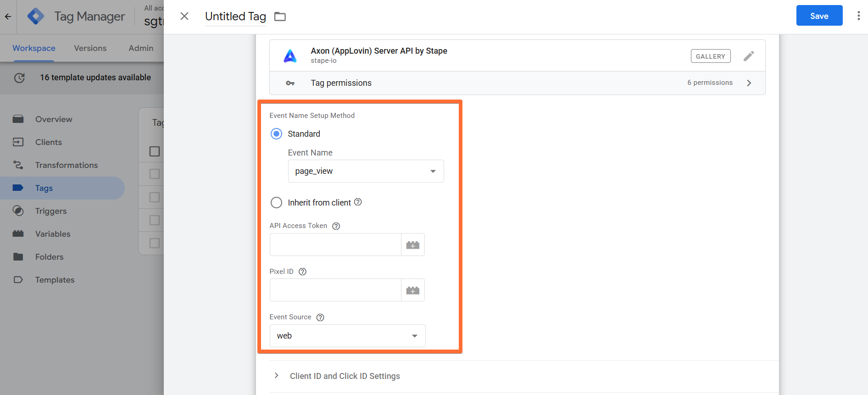The width and height of the screenshot is (868, 395).
Task: Click the Tag Manager logo
Action: 36,17
